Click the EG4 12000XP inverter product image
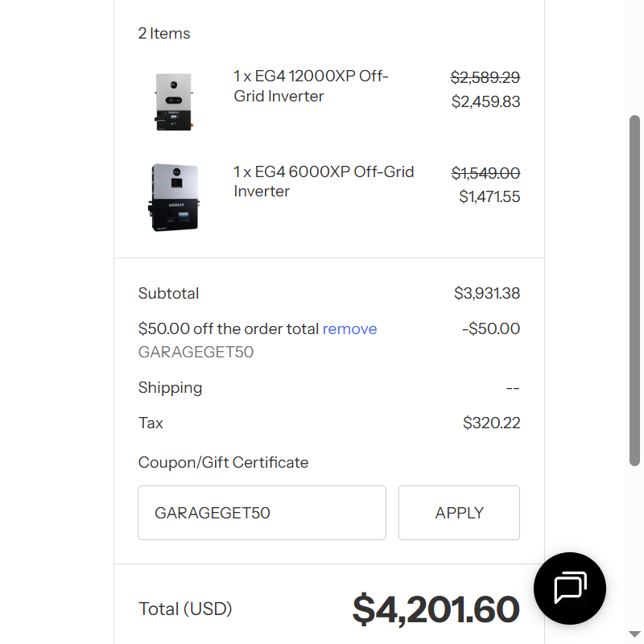Viewport: 644px width, 644px height. coord(174,101)
